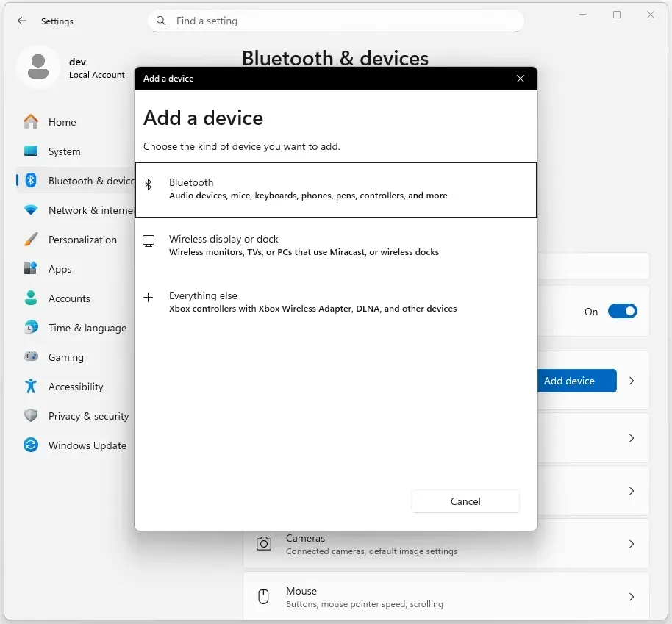Open Apps icon in sidebar
Viewport: 672px width, 624px height.
click(31, 269)
